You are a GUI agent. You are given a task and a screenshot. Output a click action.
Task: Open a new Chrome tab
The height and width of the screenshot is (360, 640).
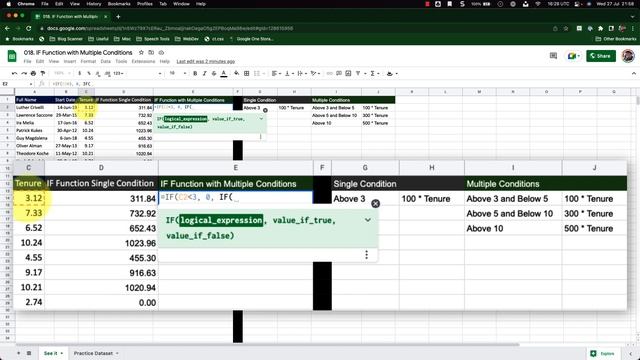tap(118, 17)
